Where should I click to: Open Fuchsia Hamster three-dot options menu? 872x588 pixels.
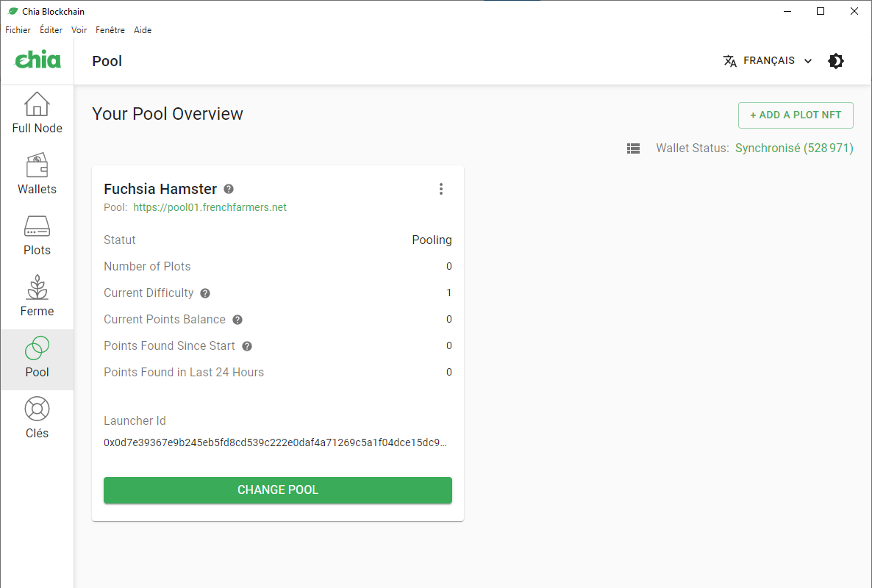click(x=441, y=189)
